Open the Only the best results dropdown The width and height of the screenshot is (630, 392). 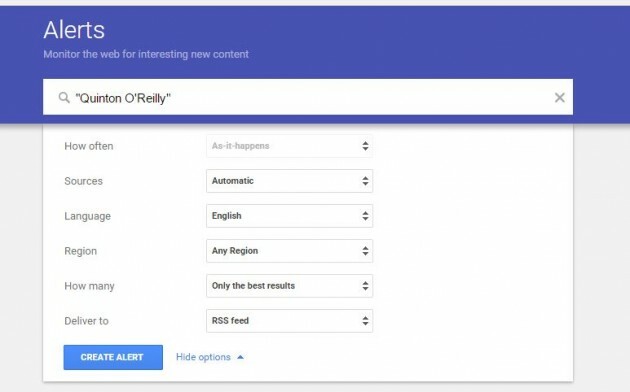289,286
